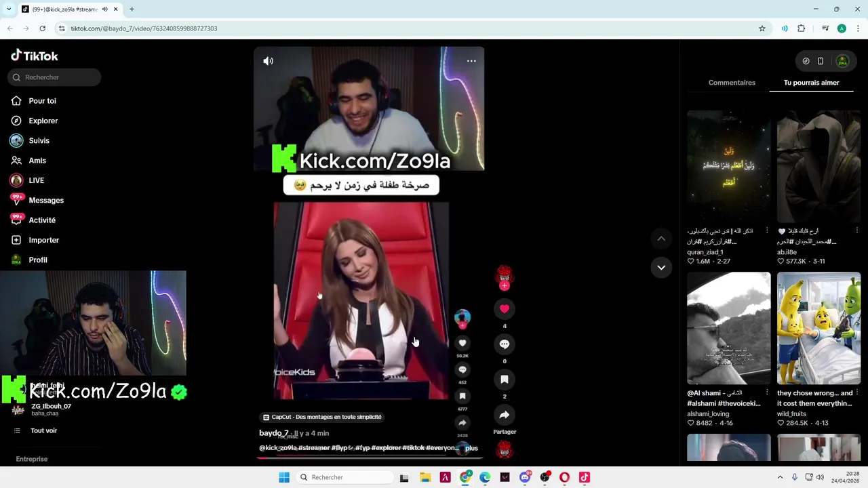Open Chrome profile A avatar
The height and width of the screenshot is (488, 868).
(x=842, y=28)
